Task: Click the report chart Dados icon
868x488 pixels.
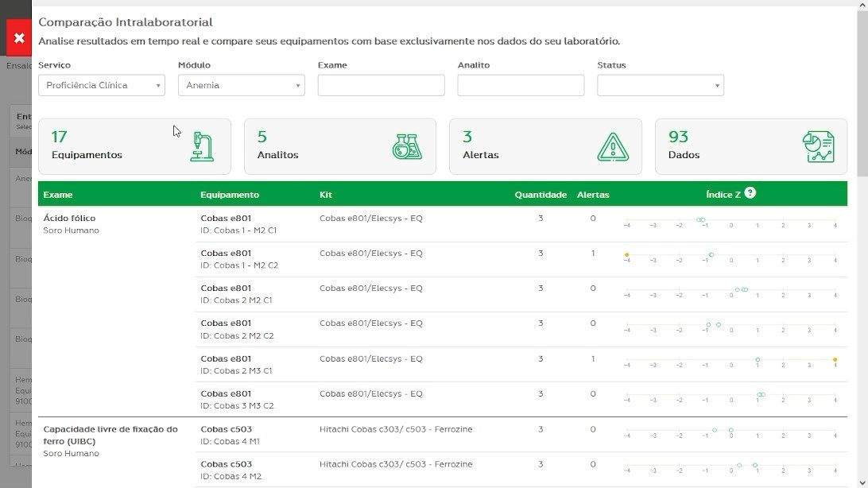Action: pyautogui.click(x=818, y=147)
